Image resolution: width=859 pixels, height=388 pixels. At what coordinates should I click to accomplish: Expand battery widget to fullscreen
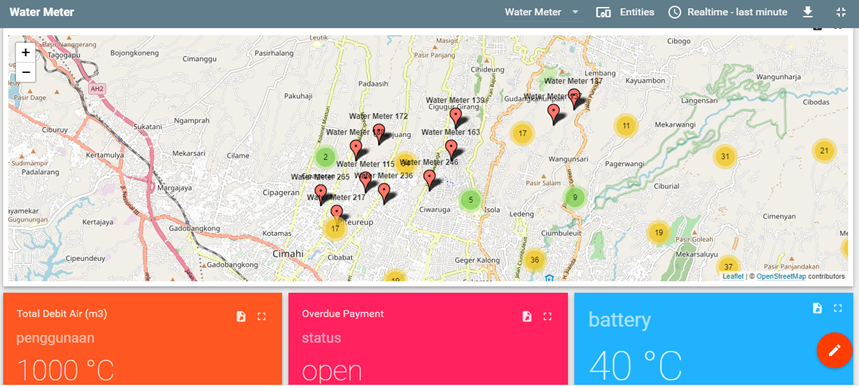838,308
